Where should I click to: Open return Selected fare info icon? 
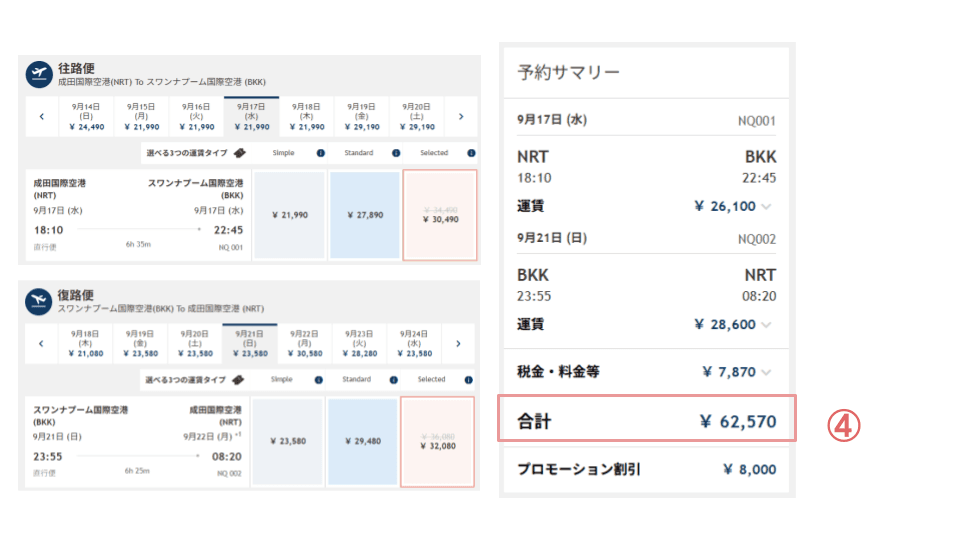[x=468, y=380]
